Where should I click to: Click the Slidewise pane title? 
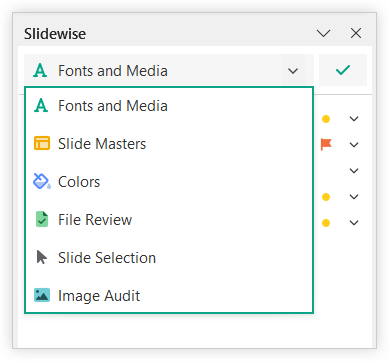pyautogui.click(x=55, y=34)
